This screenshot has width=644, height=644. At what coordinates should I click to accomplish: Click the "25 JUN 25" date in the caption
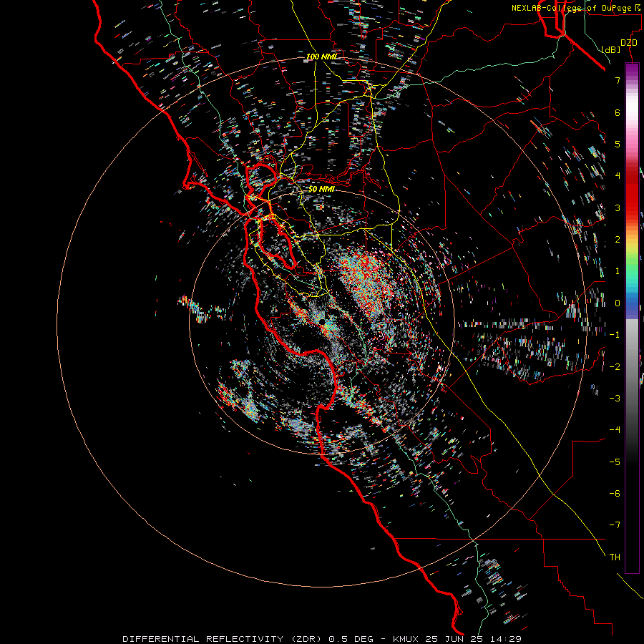tap(456, 639)
